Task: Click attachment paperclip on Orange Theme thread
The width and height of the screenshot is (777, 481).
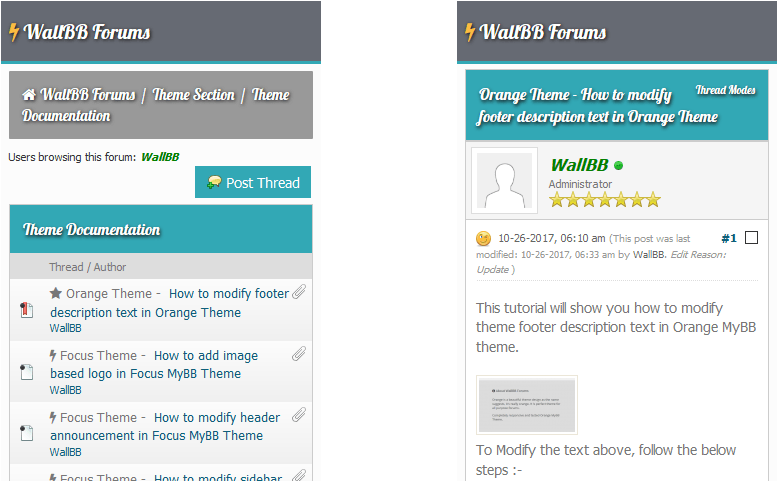Action: coord(299,292)
